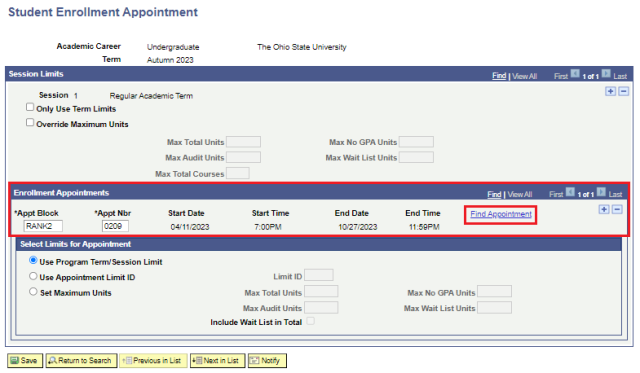Screen dimensions: 640x373
Task: Click end time 11:59PM
Action: click(x=424, y=227)
